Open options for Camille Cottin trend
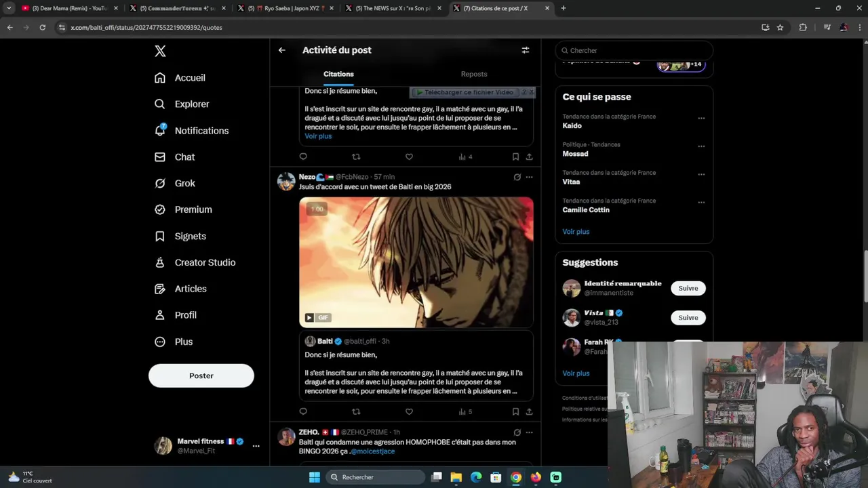Viewport: 868px width, 488px height. coord(701,202)
